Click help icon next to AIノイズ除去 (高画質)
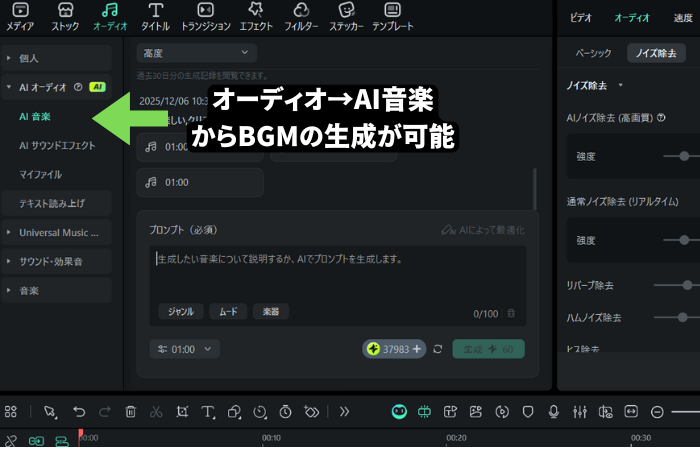This screenshot has width=700, height=450. (x=661, y=117)
